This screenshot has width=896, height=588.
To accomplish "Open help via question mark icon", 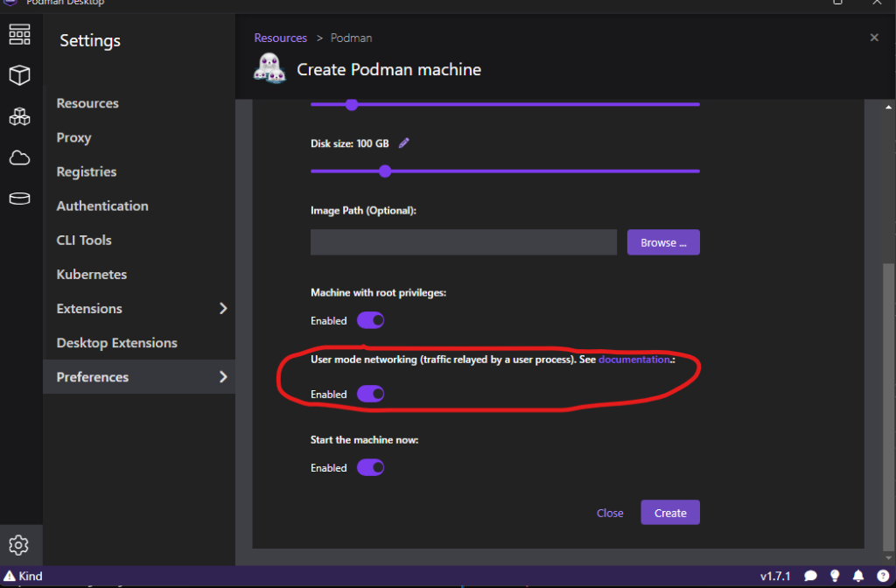I will [x=882, y=576].
